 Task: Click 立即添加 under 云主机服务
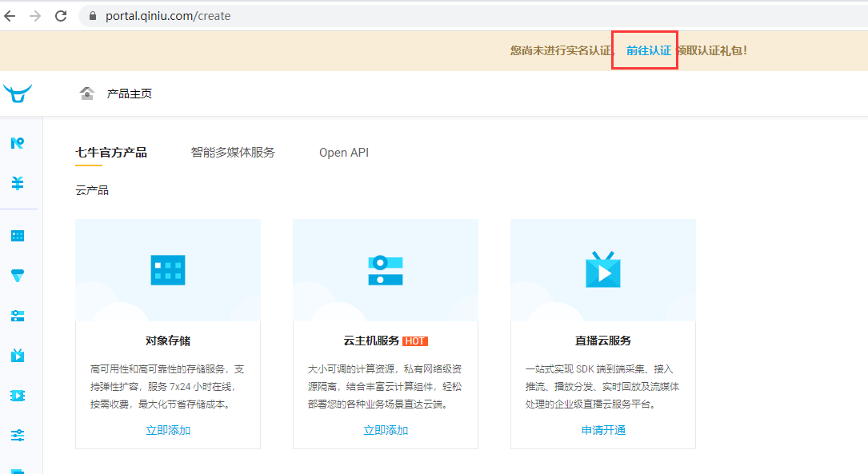click(x=386, y=430)
